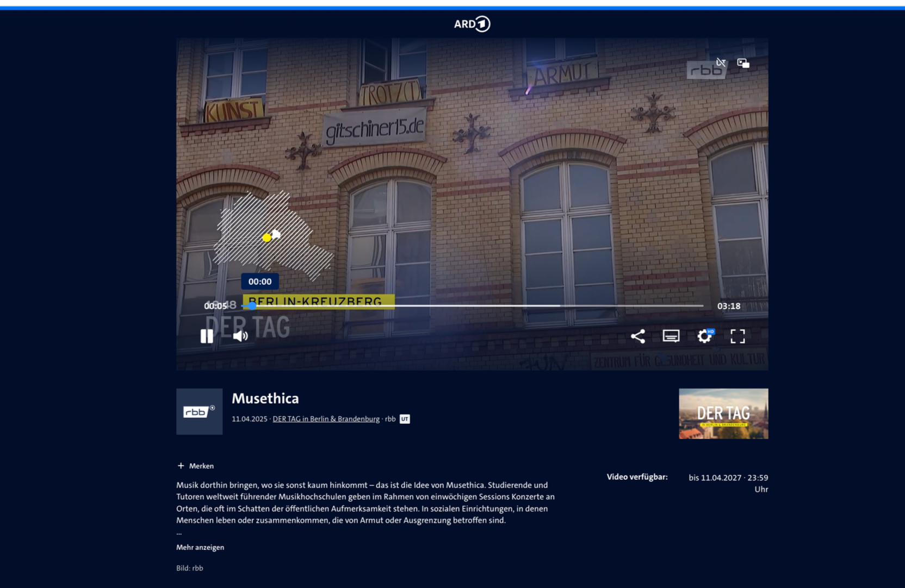Image resolution: width=905 pixels, height=588 pixels.
Task: Activate picture-in-picture mode icon
Action: 743,63
